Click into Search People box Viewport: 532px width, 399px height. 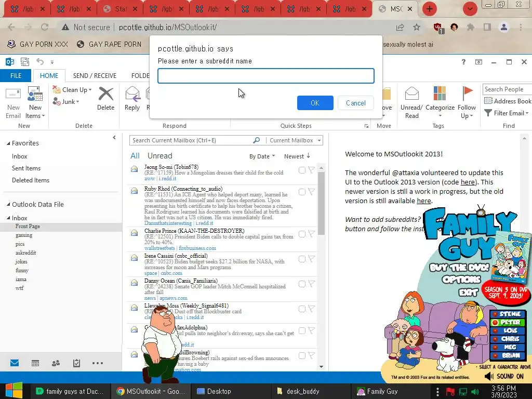tap(507, 89)
